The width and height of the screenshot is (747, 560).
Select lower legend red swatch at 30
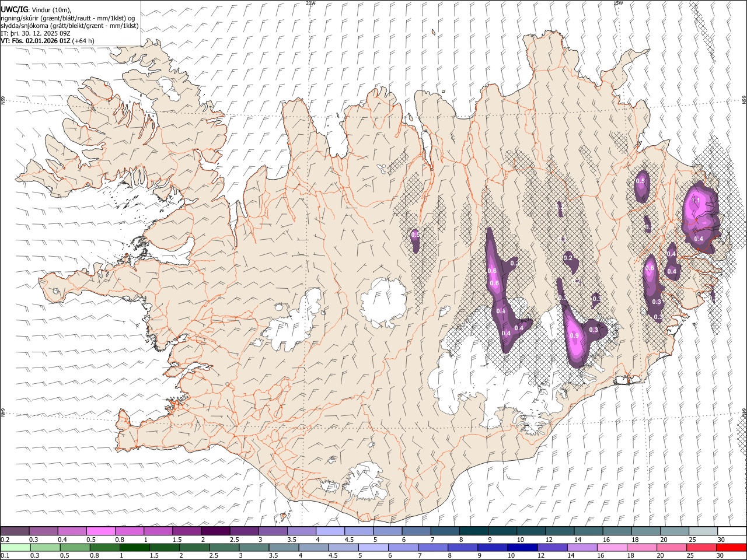pos(731,547)
